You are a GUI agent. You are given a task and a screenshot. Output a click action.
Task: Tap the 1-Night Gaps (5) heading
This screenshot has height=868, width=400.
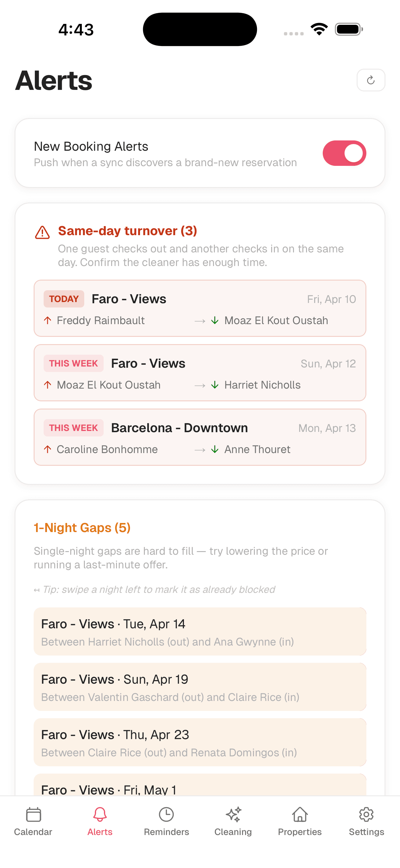82,528
